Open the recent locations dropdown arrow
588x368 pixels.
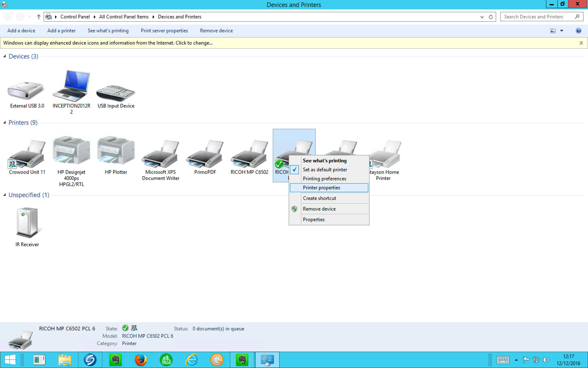(30, 17)
